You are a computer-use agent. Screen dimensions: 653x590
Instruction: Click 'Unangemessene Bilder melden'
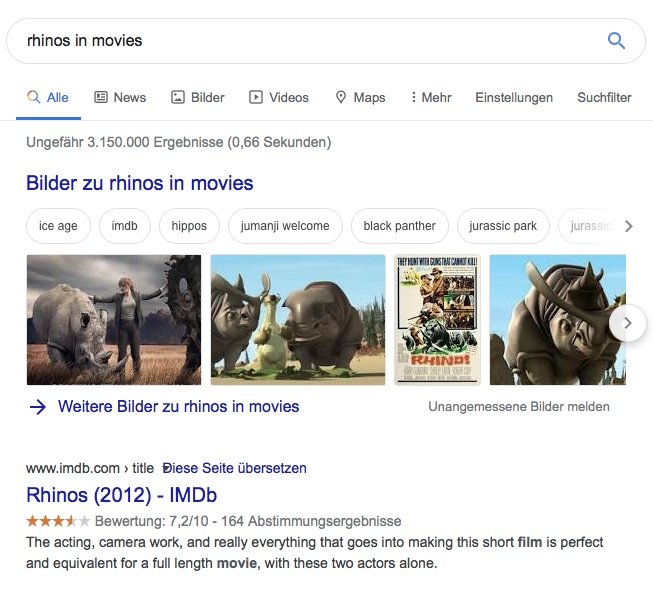click(519, 406)
